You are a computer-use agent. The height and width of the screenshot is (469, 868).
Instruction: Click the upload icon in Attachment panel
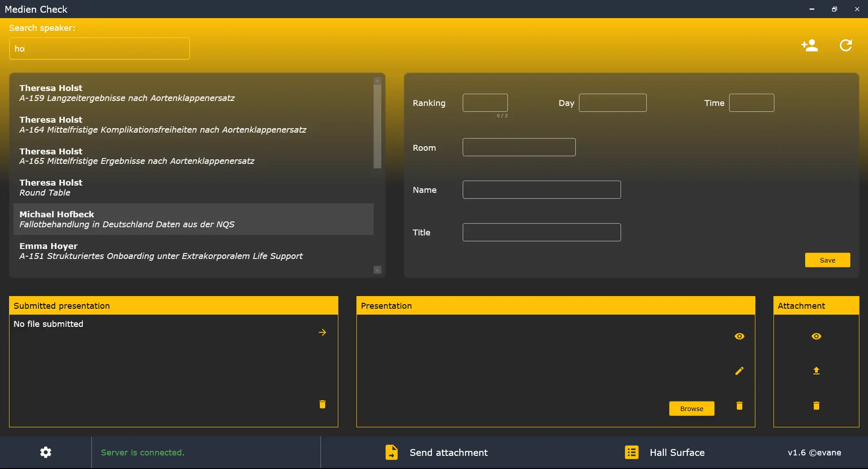point(816,371)
